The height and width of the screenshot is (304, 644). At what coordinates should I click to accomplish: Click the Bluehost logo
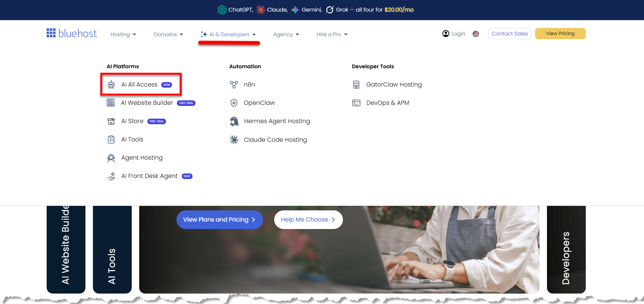(x=72, y=34)
